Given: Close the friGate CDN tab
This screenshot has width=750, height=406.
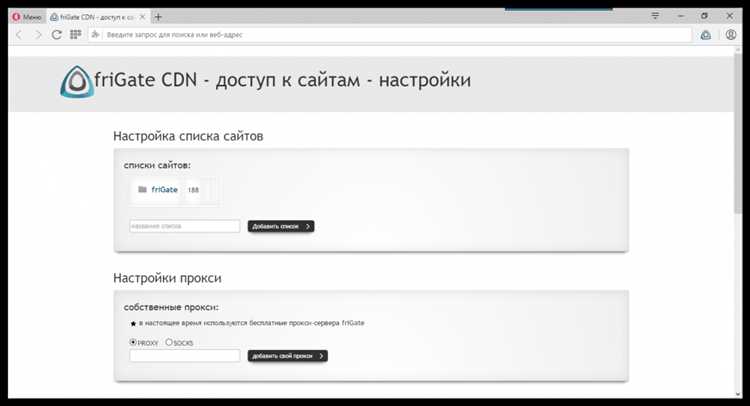Looking at the screenshot, I should (142, 17).
